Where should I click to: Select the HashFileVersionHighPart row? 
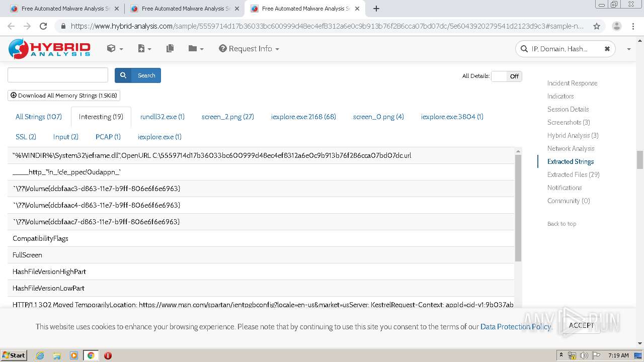tap(261, 271)
